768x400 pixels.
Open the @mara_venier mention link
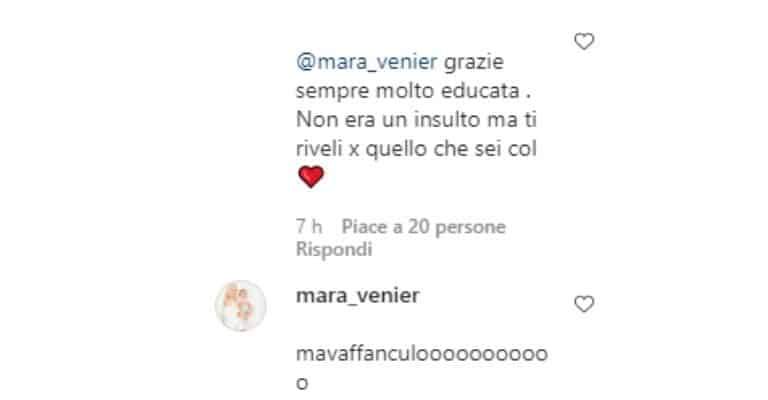(367, 62)
